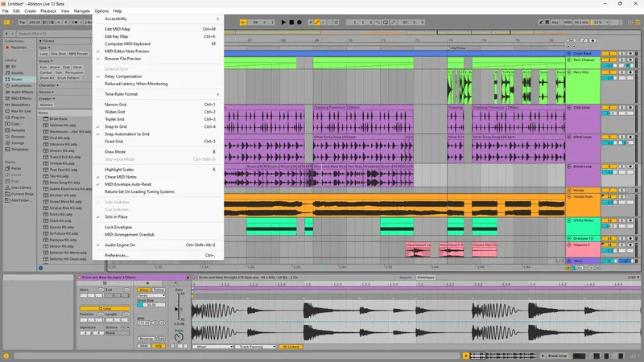Click the transport Play button
This screenshot has width=644, height=362.
click(x=284, y=23)
